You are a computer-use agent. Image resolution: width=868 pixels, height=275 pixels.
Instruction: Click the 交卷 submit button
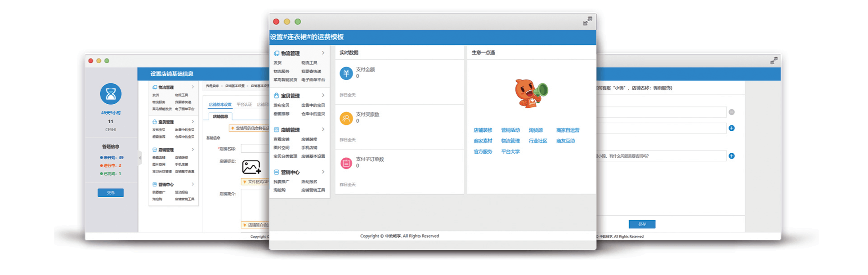111,193
